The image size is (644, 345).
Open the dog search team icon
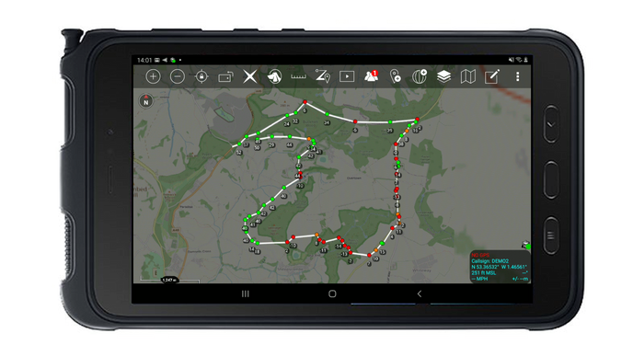click(x=274, y=76)
